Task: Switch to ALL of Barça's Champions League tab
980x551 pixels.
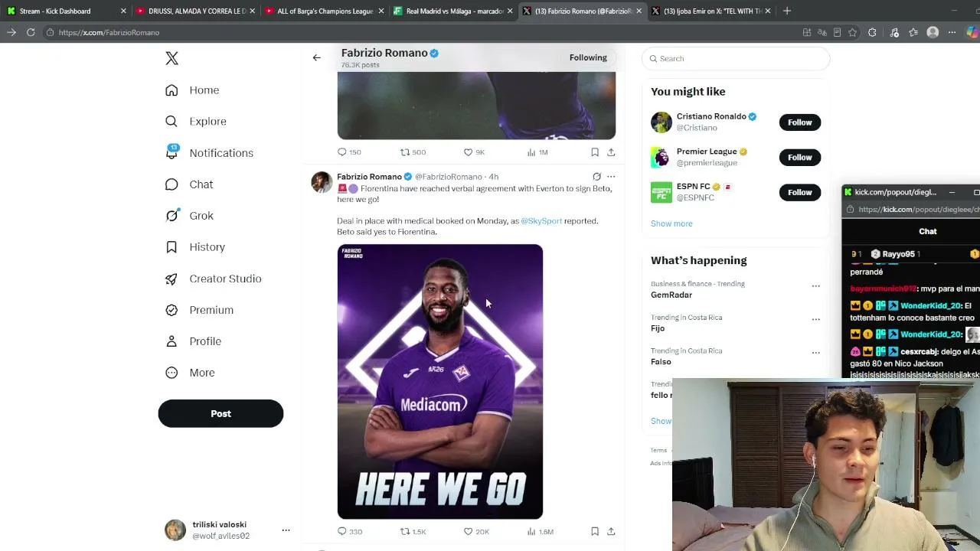Action: [323, 11]
